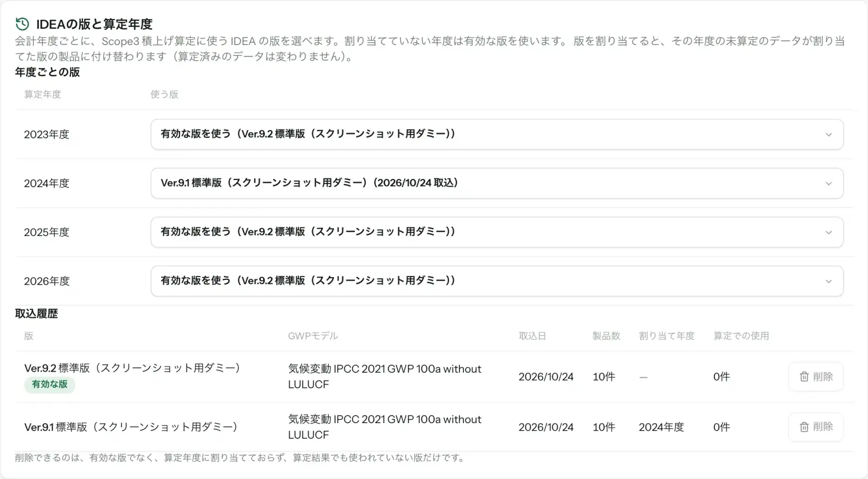Click the 有効な版 green badge
The width and height of the screenshot is (868, 479).
[x=49, y=384]
